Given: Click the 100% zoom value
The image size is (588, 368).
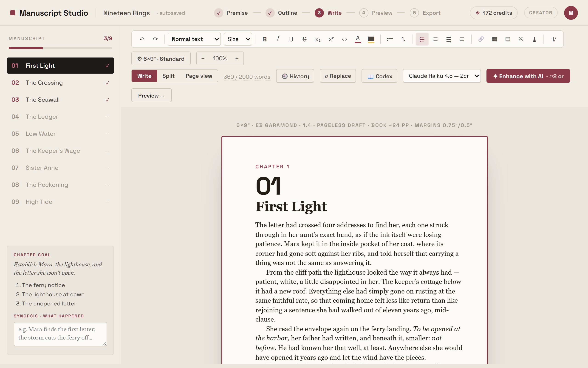Looking at the screenshot, I should [x=220, y=58].
